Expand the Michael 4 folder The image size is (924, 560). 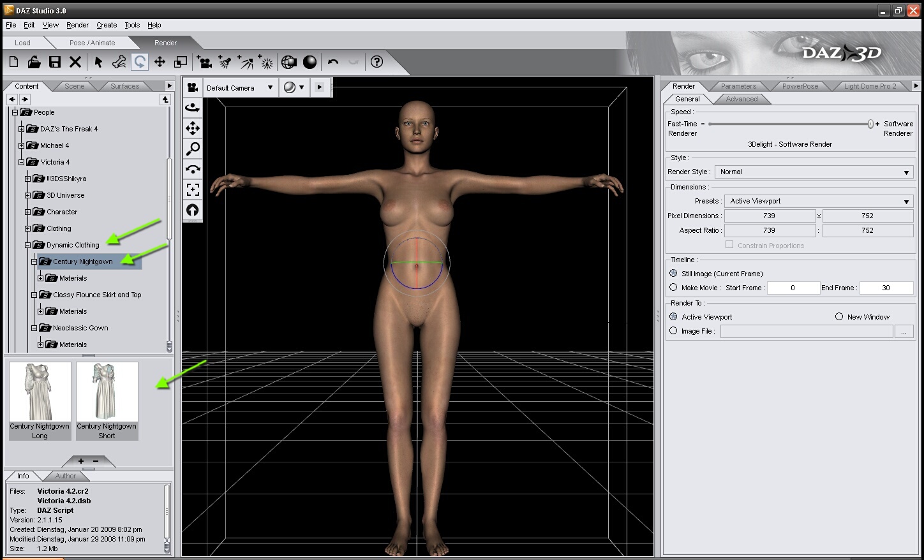21,145
